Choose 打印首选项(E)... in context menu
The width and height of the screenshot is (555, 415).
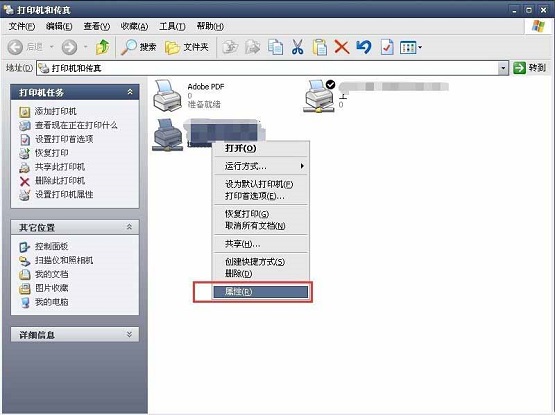[261, 196]
